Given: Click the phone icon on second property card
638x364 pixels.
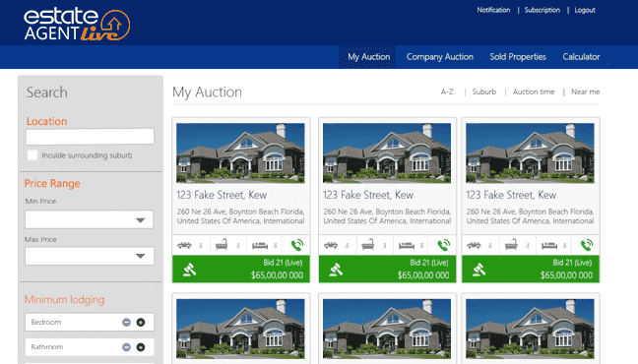Looking at the screenshot, I should 443,245.
